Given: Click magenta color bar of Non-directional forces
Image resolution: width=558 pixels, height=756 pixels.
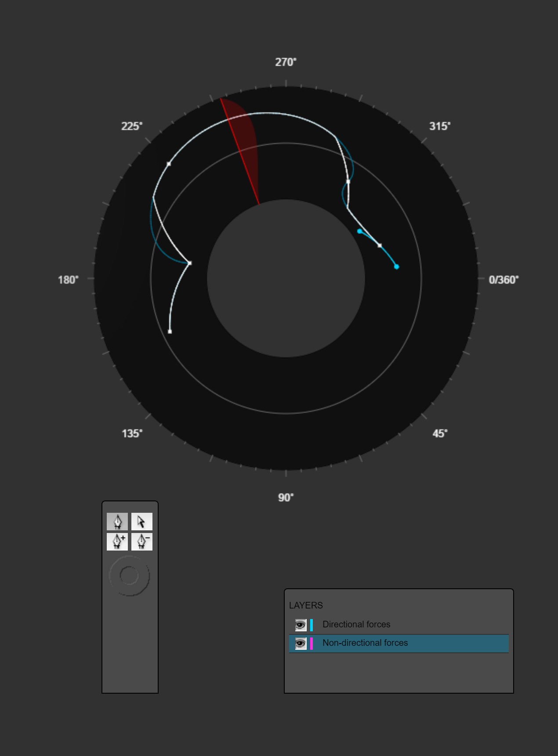Looking at the screenshot, I should tap(312, 643).
